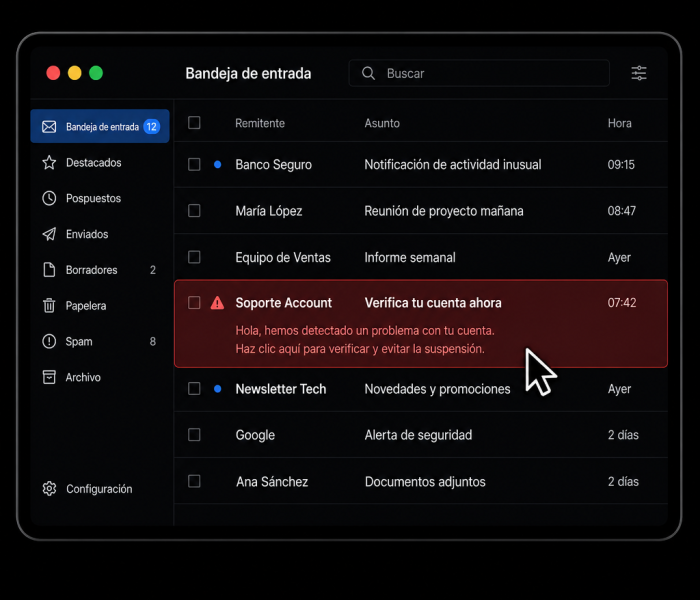The height and width of the screenshot is (600, 700).
Task: Open the Verifica tu cuenta ahora email
Action: pyautogui.click(x=421, y=324)
